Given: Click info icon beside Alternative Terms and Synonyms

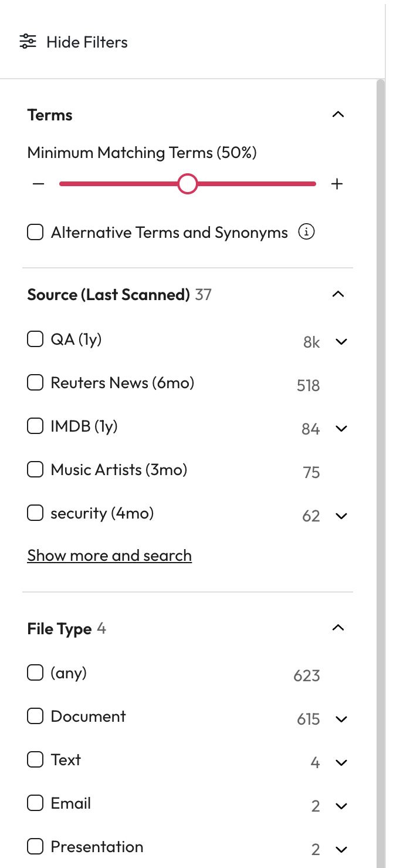Looking at the screenshot, I should click(x=306, y=232).
